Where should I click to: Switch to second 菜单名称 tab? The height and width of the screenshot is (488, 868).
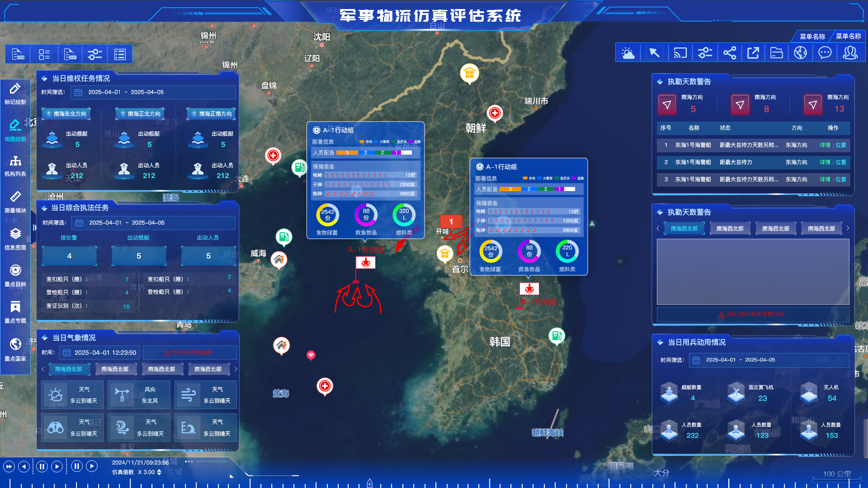(848, 36)
